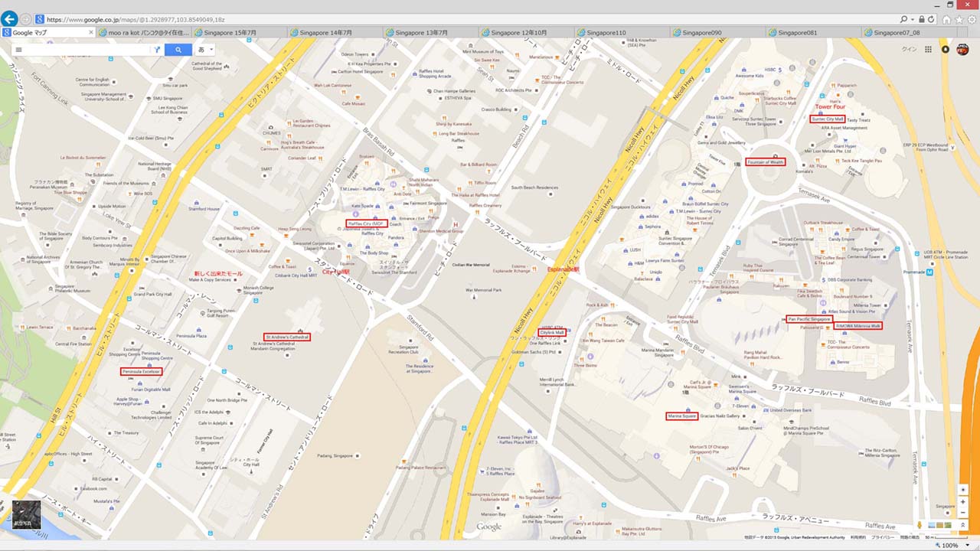Click the blue map search button
Image resolution: width=980 pixels, height=551 pixels.
coord(178,50)
